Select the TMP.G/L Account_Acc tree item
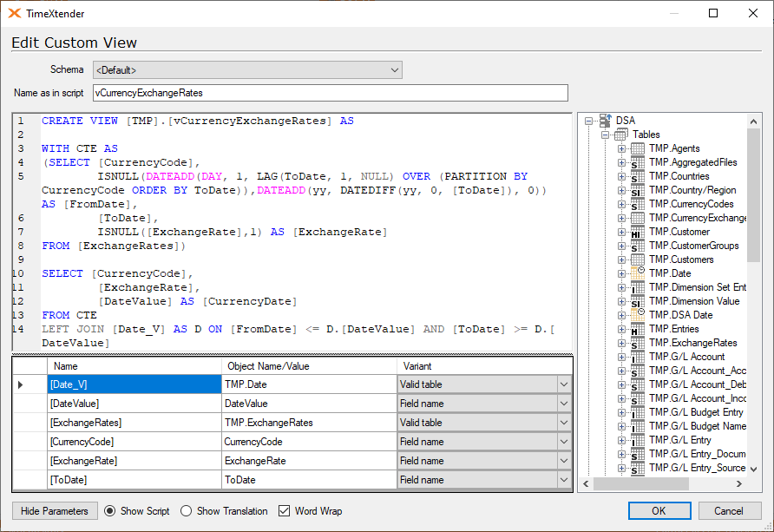The image size is (774, 532). (x=698, y=371)
